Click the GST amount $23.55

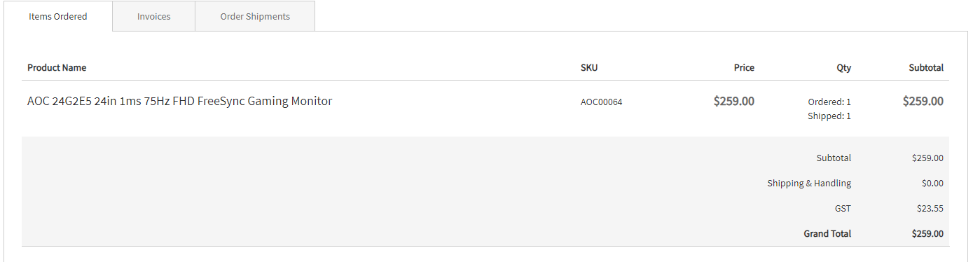coord(930,209)
